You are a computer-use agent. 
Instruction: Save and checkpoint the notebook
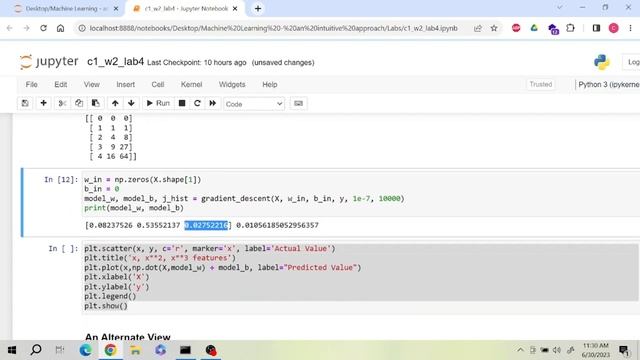tap(25, 104)
